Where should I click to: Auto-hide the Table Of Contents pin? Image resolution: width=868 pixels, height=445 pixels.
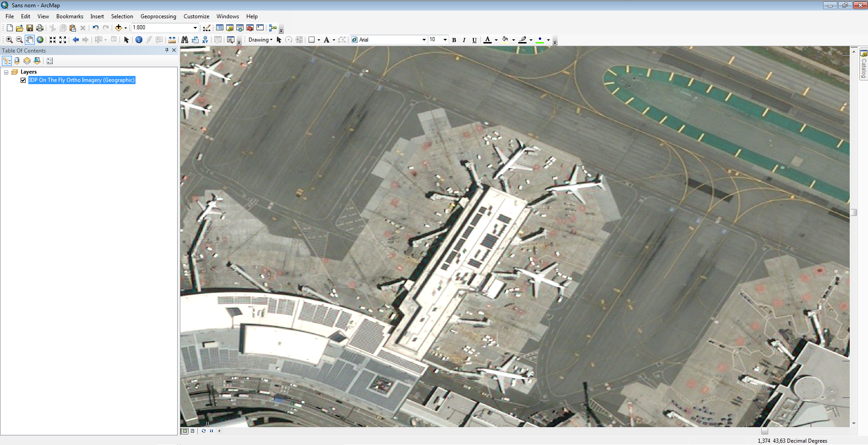[167, 50]
